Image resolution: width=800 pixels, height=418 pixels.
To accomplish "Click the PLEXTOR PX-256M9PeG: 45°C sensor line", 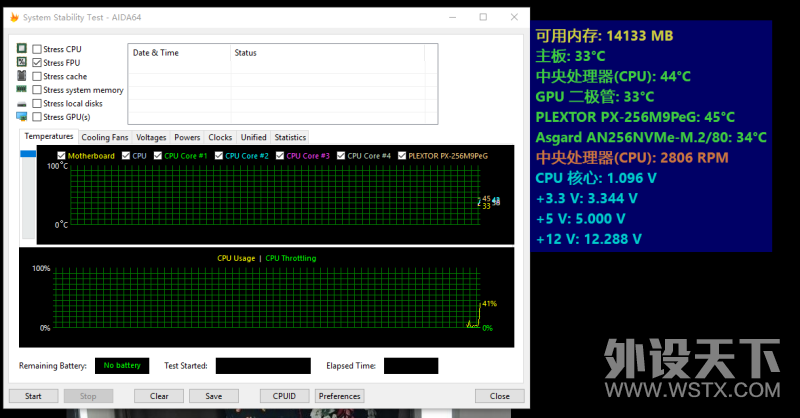I will [635, 117].
